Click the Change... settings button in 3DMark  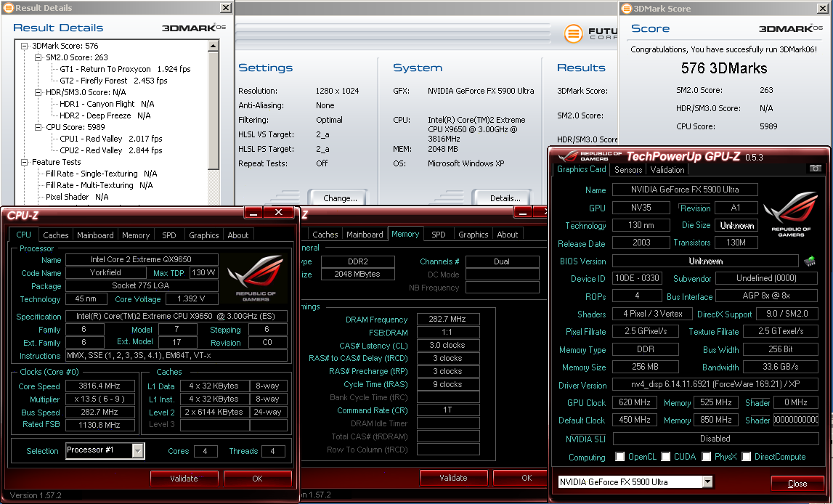(340, 198)
